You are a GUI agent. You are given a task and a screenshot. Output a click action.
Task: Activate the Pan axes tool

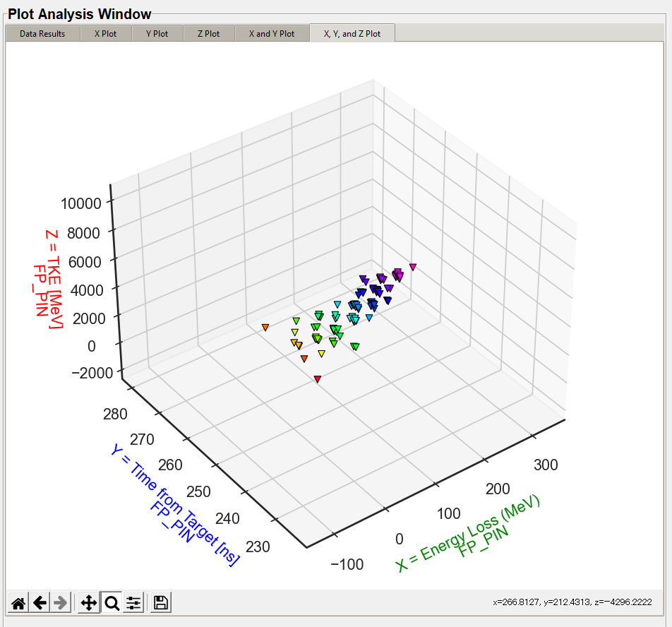click(x=89, y=602)
